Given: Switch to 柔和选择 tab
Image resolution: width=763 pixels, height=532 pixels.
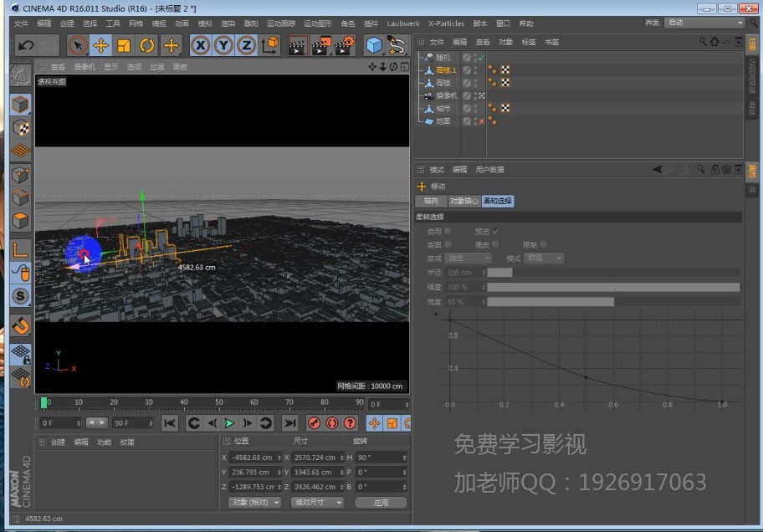Looking at the screenshot, I should click(497, 201).
